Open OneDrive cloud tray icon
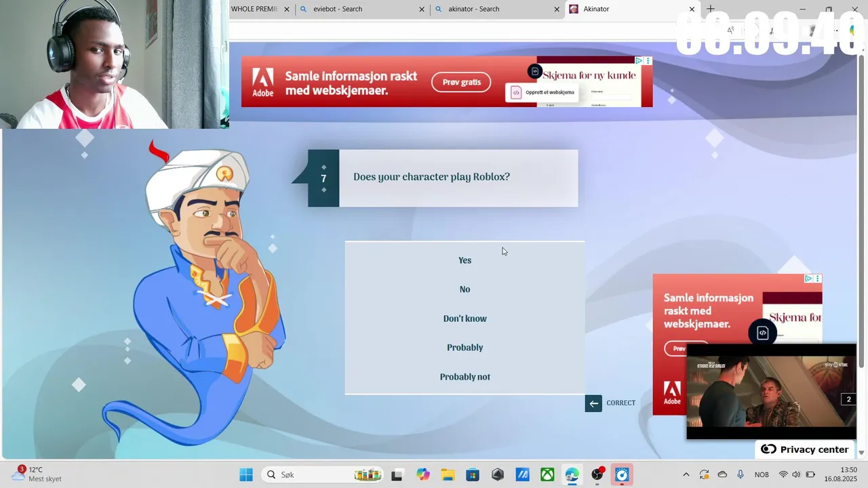The width and height of the screenshot is (868, 488). tap(722, 475)
